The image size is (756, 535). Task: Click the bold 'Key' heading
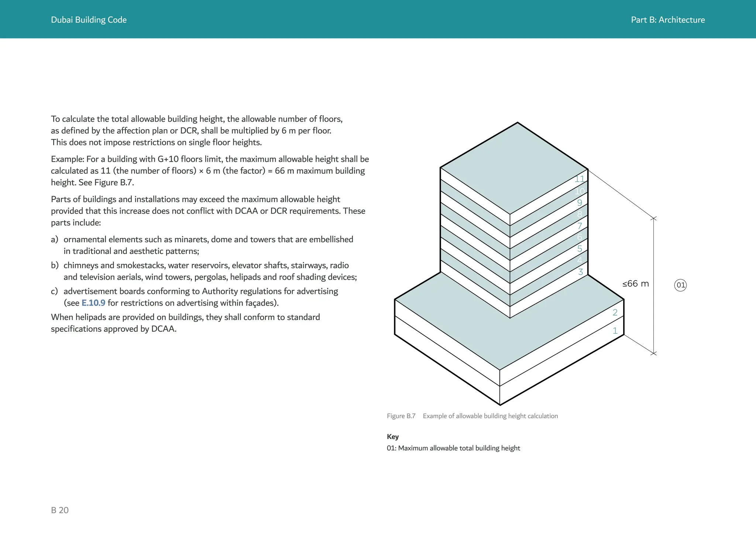click(x=392, y=437)
